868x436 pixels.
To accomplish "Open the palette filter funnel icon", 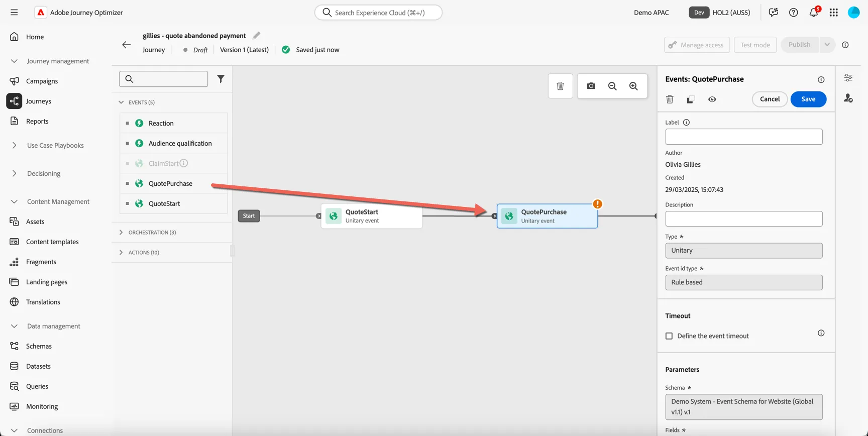I will click(221, 79).
